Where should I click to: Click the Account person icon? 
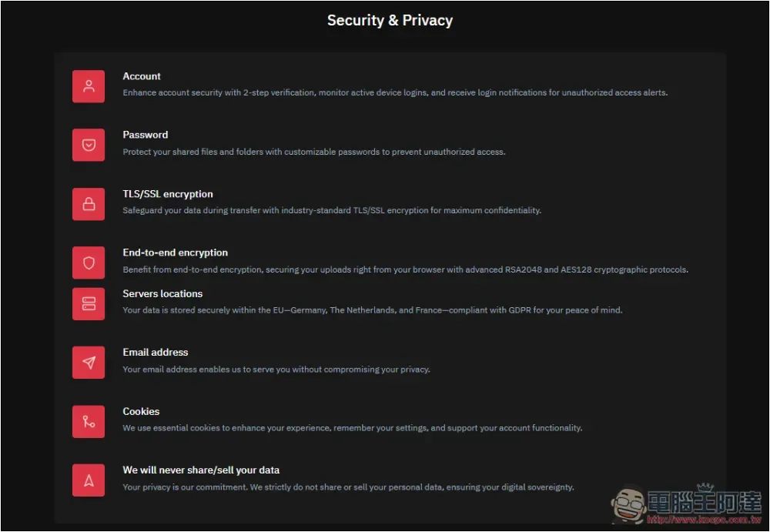coord(89,86)
